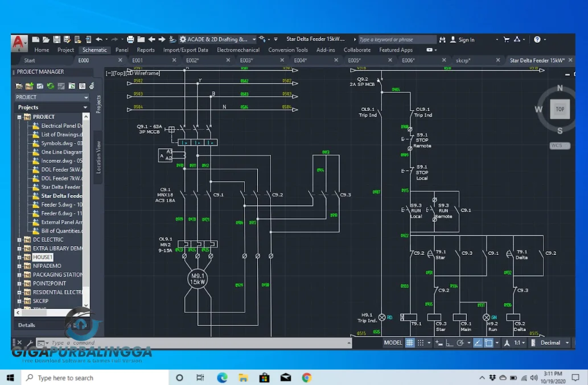588x385 pixels.
Task: Create a new project in Project Manager
Action: [29, 85]
